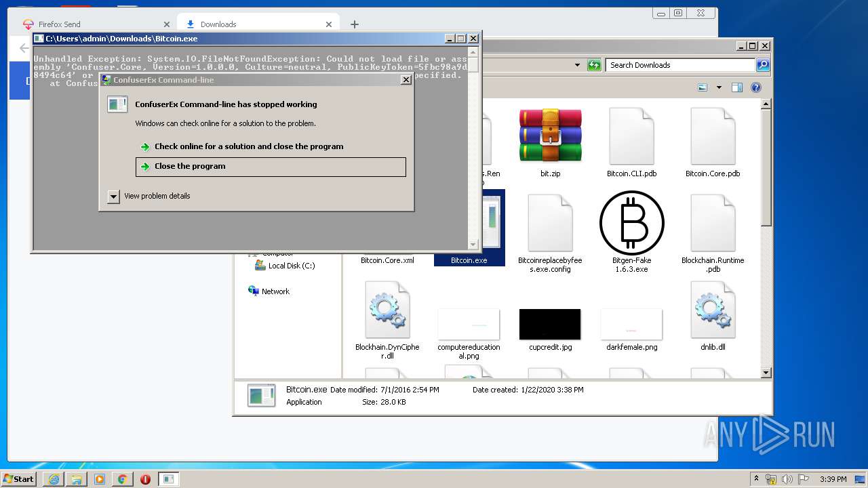Show hidden system tray icons

756,479
